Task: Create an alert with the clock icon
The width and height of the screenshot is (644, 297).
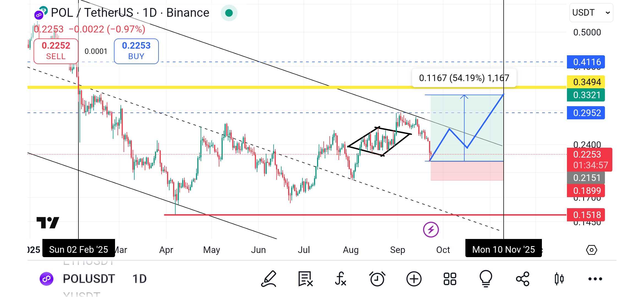Action: pyautogui.click(x=377, y=279)
